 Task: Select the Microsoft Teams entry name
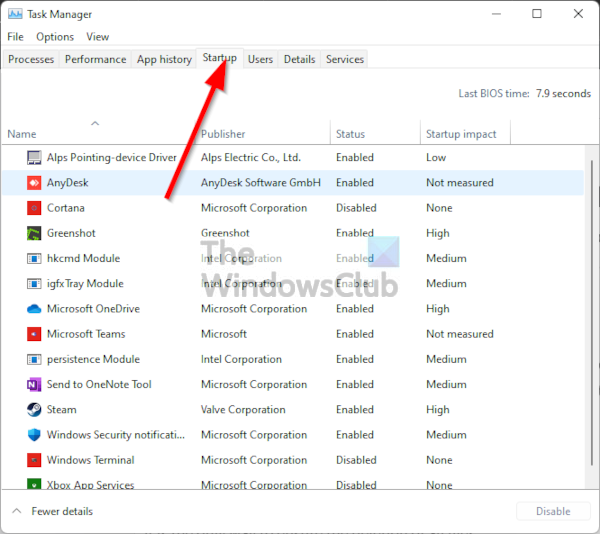coord(86,334)
